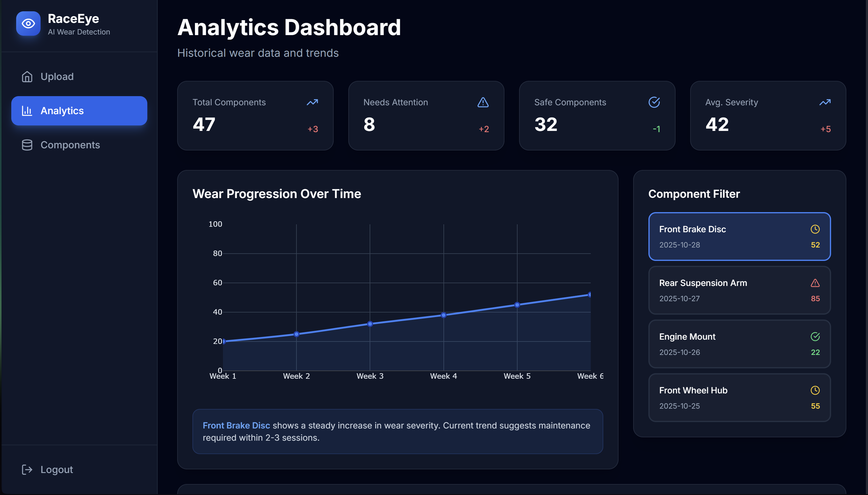
Task: Click warning triangle in Needs Attention card
Action: pos(483,102)
